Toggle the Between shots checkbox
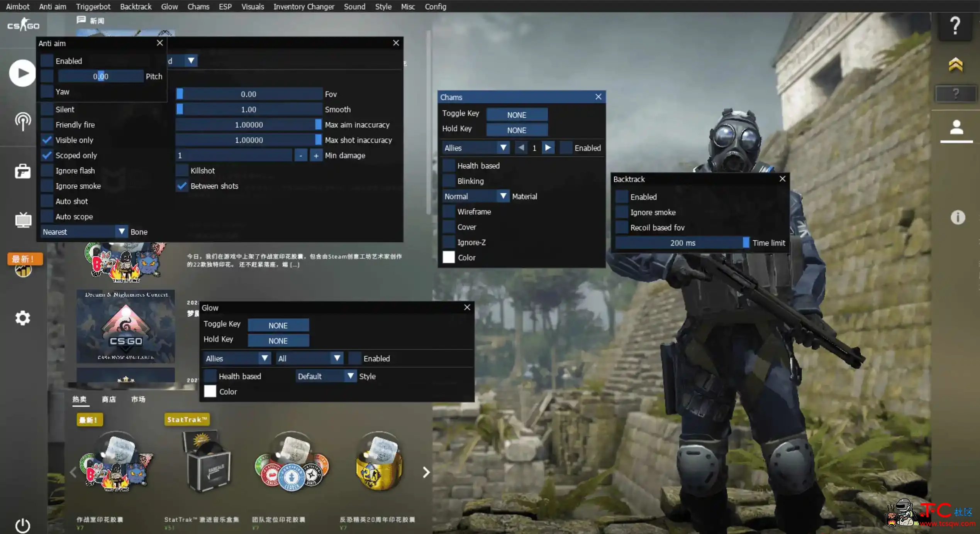 tap(181, 186)
